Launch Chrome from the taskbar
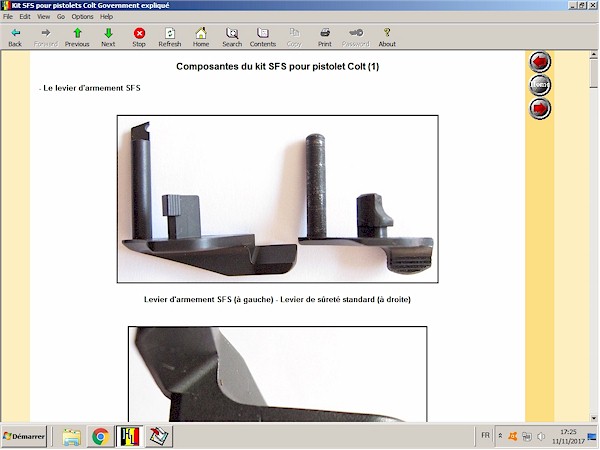The width and height of the screenshot is (600, 450). (100, 436)
